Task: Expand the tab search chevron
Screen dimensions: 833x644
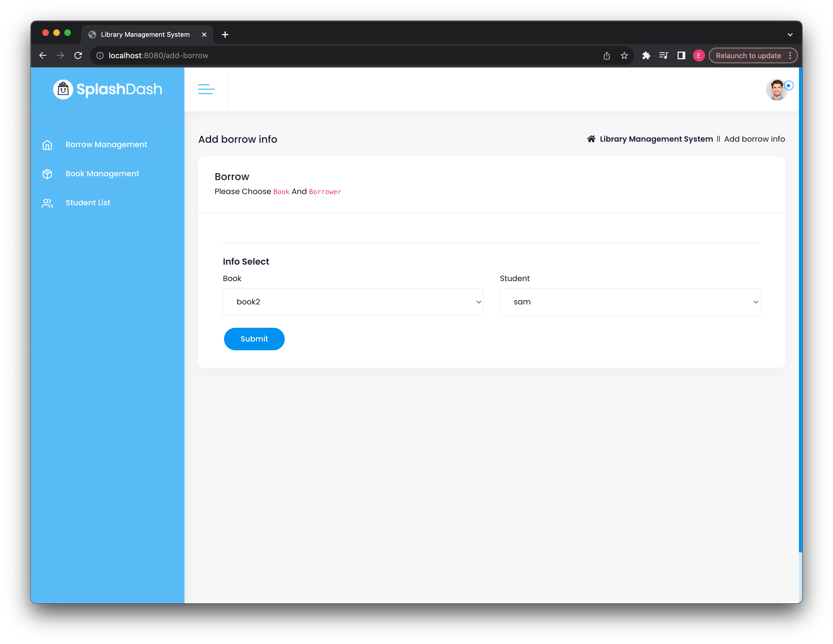Action: [x=790, y=35]
